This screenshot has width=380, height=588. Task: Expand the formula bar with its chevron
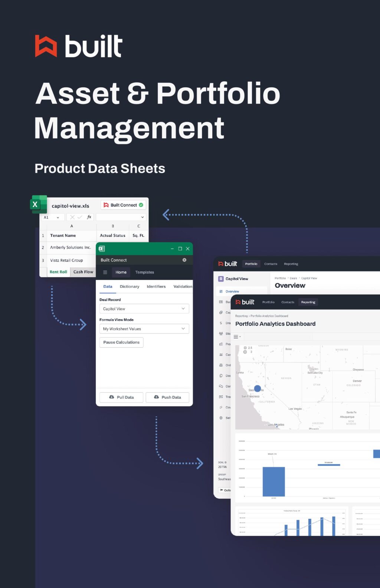tap(142, 217)
